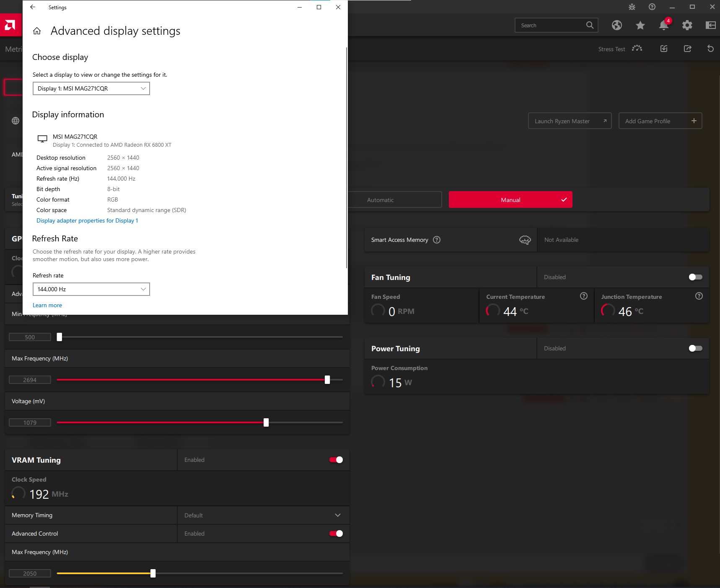Click the Settings back arrow
Screen dimensions: 720x588
coord(33,7)
